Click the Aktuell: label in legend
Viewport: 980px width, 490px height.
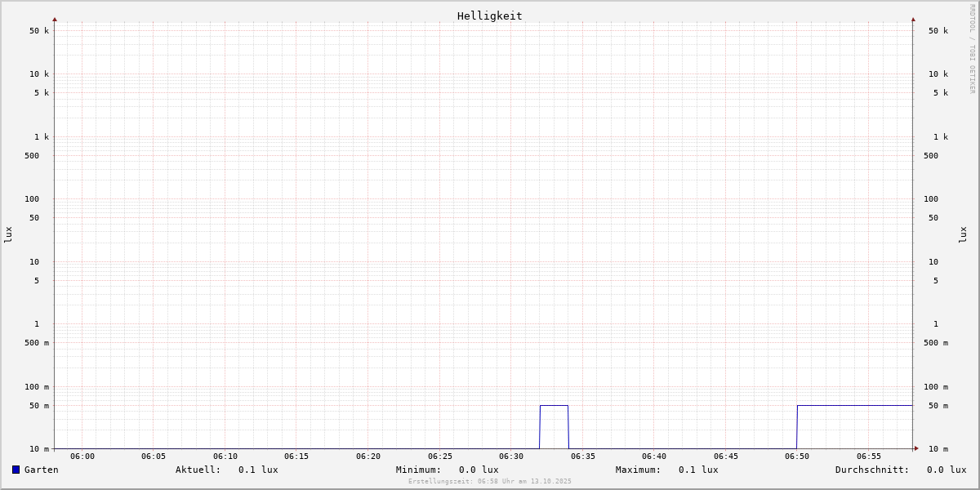(x=198, y=470)
